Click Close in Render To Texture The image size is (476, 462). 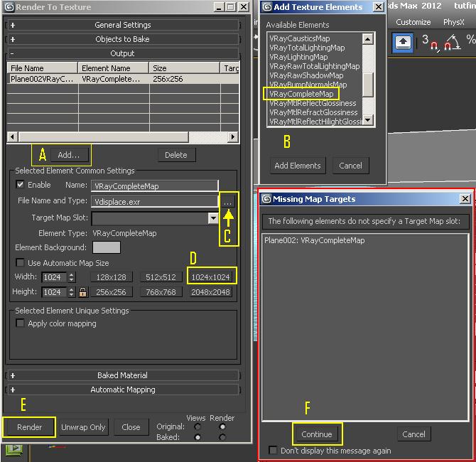(x=131, y=427)
